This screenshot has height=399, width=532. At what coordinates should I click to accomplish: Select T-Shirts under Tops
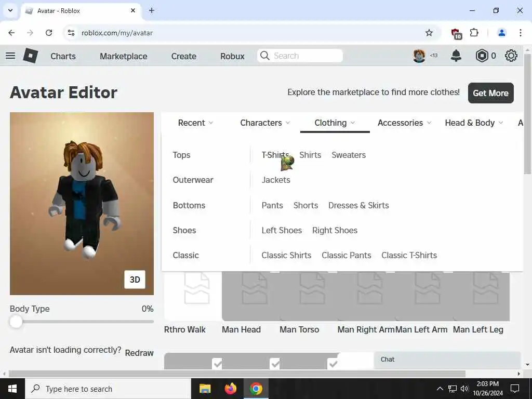275,155
